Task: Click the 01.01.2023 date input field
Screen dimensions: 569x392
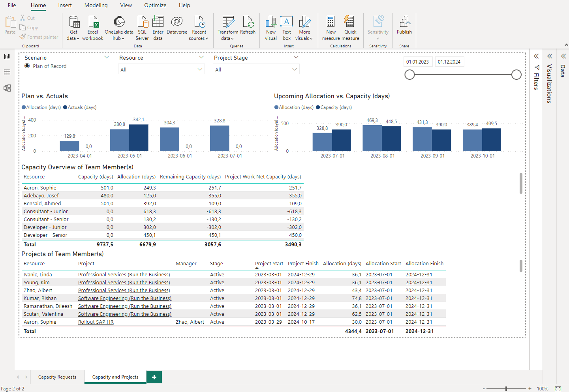Action: click(418, 62)
